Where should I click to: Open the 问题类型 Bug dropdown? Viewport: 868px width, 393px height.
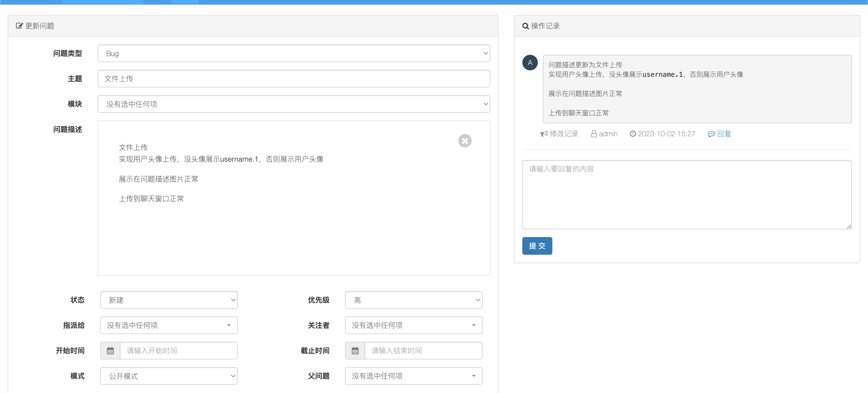(x=293, y=53)
